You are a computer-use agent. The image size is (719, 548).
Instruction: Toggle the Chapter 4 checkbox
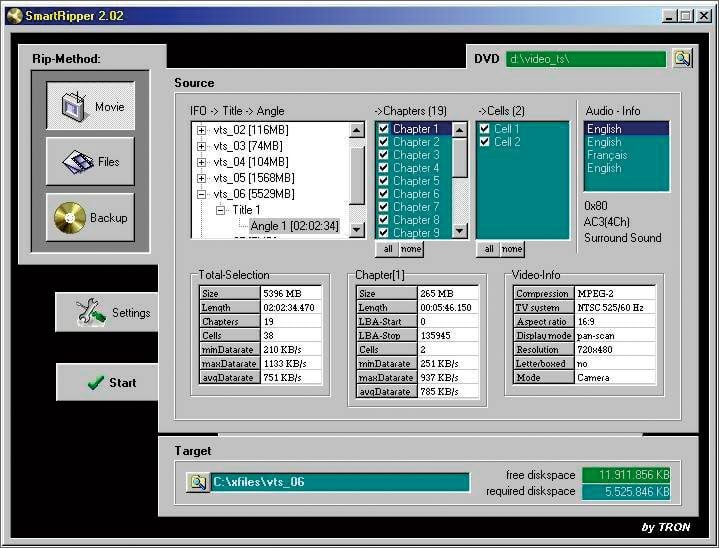(383, 168)
